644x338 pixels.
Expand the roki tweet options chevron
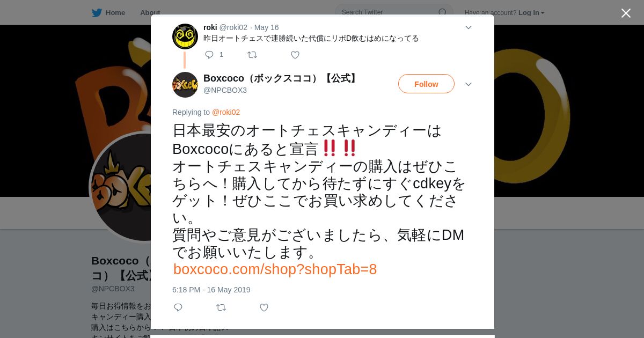(469, 27)
